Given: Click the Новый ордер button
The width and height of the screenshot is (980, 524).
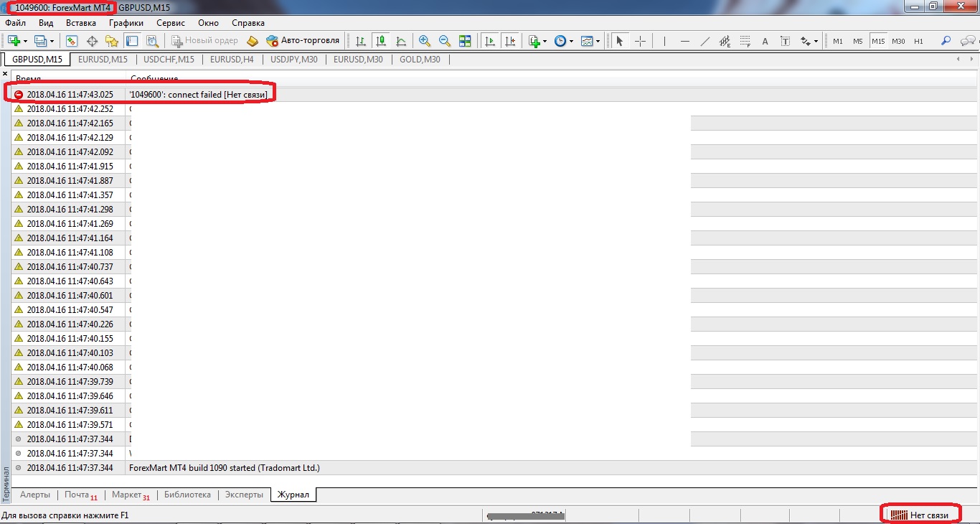Looking at the screenshot, I should point(204,41).
